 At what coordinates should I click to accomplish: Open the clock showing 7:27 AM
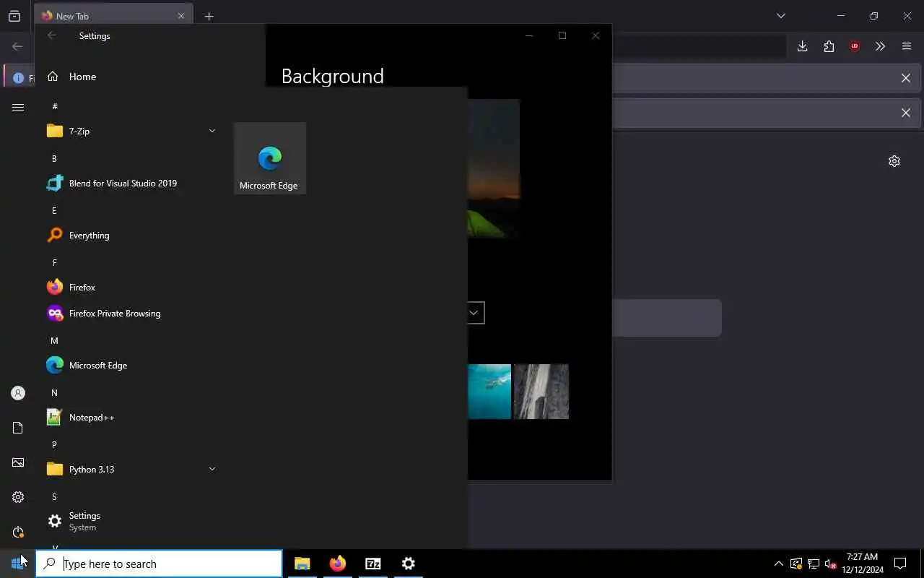[863, 564]
